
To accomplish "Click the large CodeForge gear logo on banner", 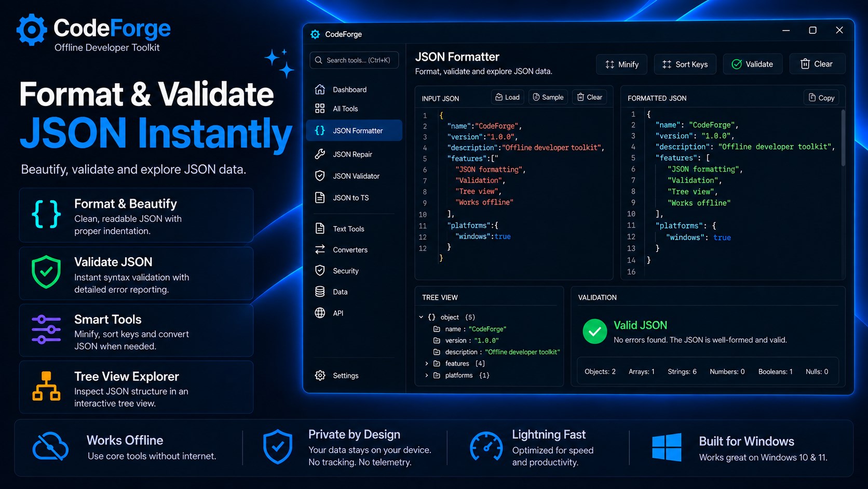I will pos(32,30).
